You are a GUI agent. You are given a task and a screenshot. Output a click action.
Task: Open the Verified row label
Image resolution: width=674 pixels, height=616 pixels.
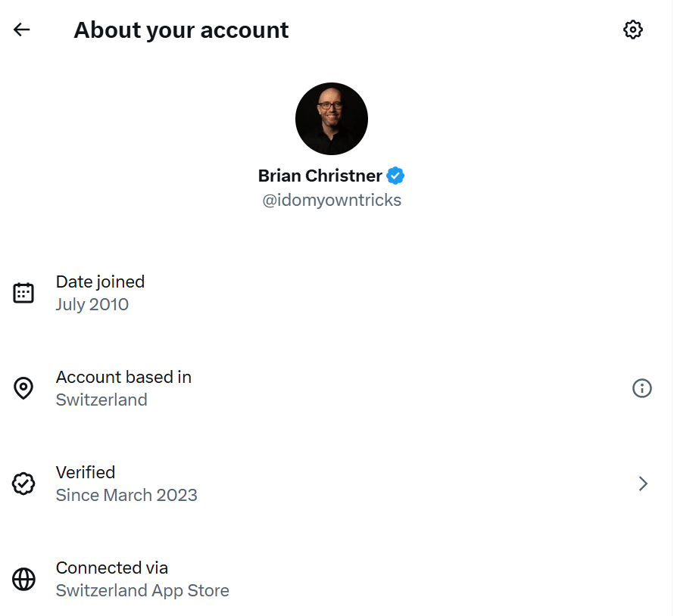(x=86, y=472)
